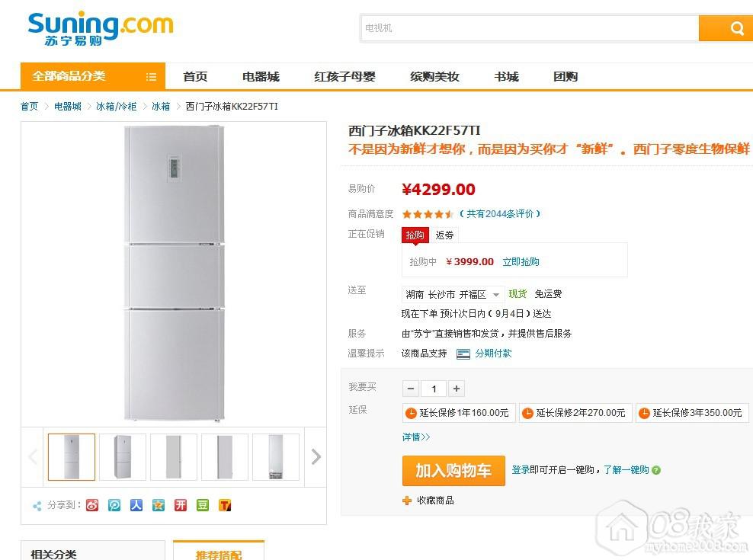
Task: Select 3-year extended warranty 350.00元 option
Action: (x=692, y=413)
